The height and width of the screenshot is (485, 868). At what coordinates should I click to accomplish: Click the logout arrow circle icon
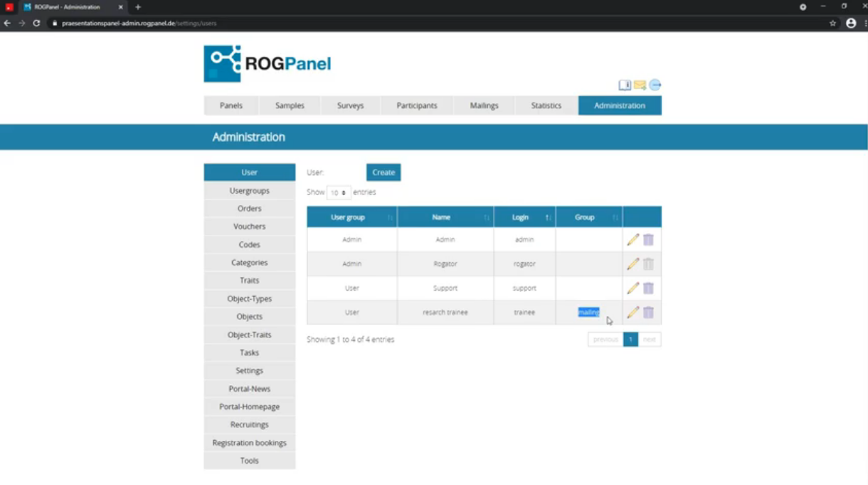(655, 85)
